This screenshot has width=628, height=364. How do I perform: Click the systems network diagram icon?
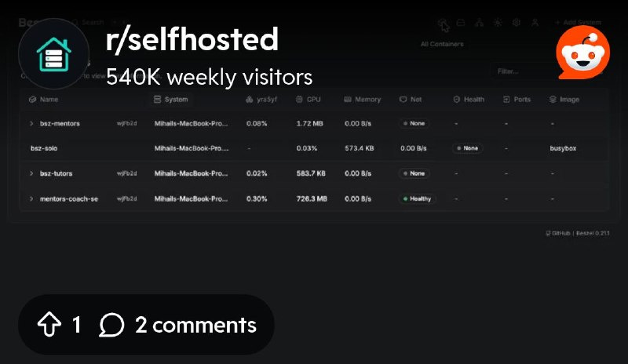tap(479, 23)
